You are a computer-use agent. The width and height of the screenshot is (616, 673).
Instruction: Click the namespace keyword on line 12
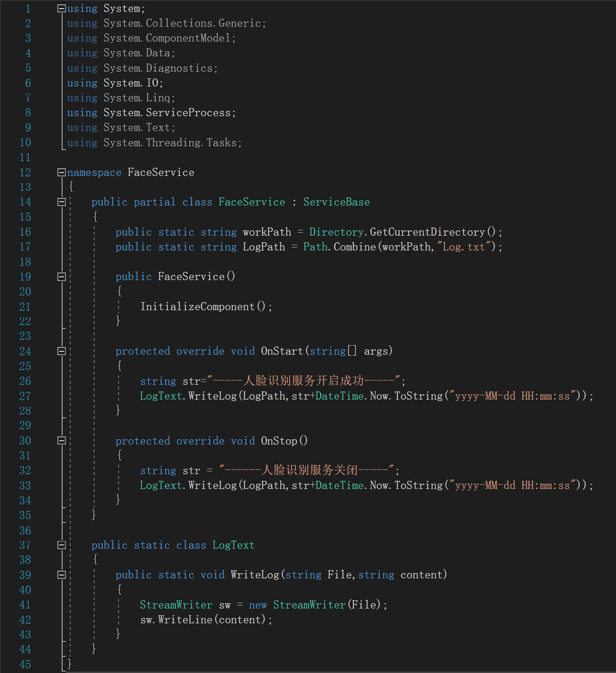(x=94, y=172)
